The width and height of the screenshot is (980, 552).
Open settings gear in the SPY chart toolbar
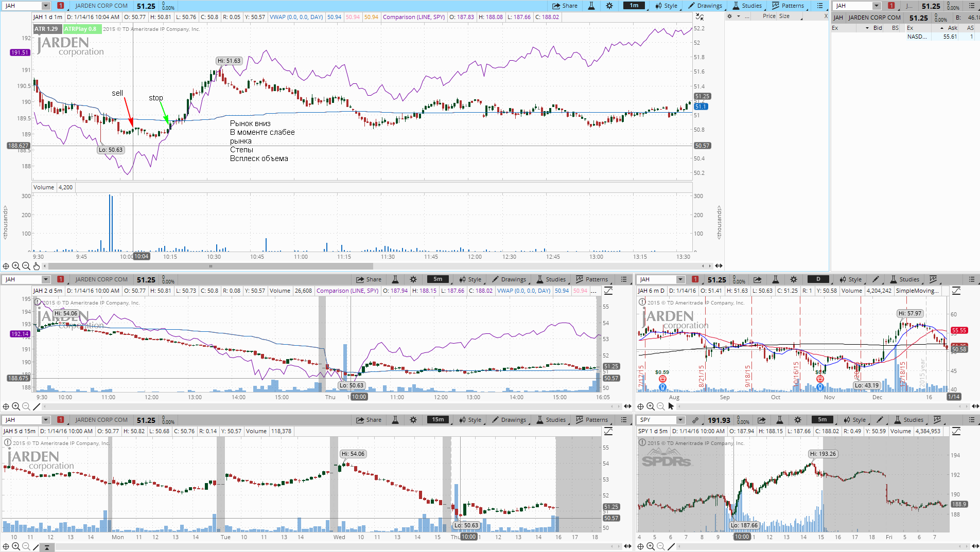[x=798, y=420]
